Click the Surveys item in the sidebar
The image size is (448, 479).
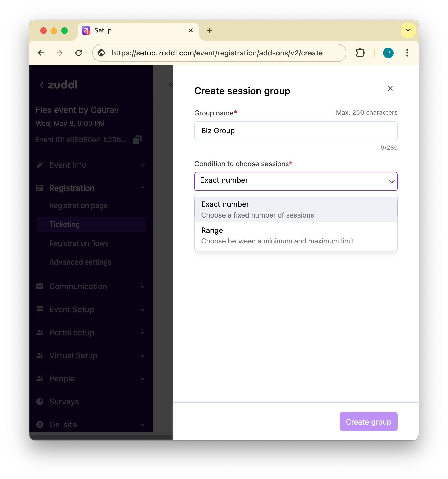tap(64, 402)
